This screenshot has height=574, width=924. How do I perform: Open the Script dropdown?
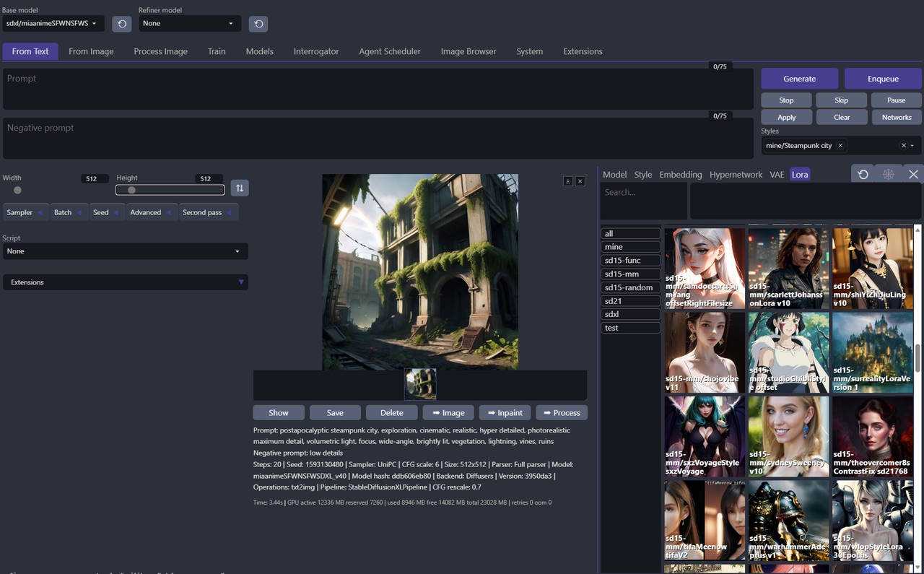pos(126,251)
